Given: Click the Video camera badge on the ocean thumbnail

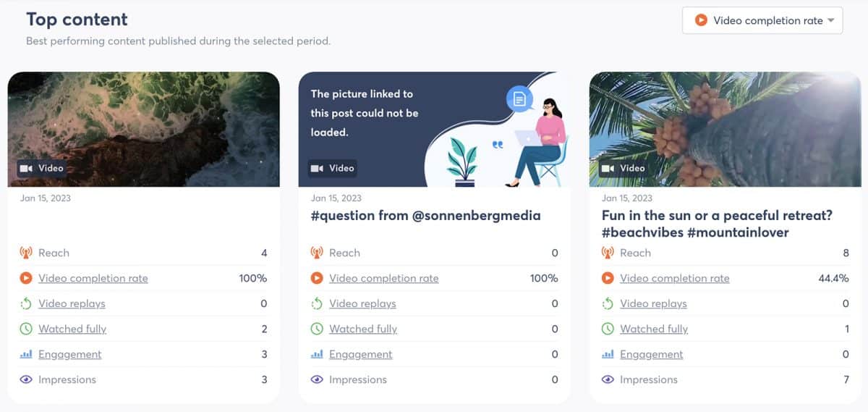Looking at the screenshot, I should coord(43,168).
